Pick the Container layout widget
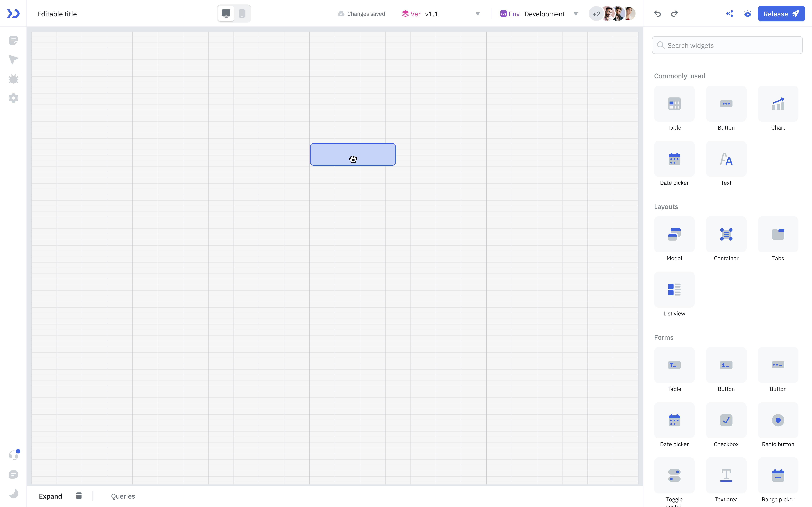This screenshot has height=507, width=812. coord(726,234)
